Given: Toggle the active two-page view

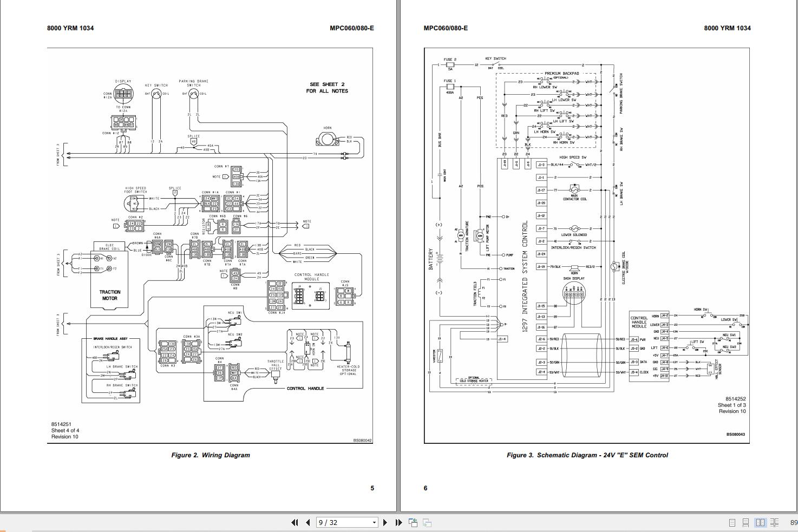Looking at the screenshot, I should tap(760, 523).
